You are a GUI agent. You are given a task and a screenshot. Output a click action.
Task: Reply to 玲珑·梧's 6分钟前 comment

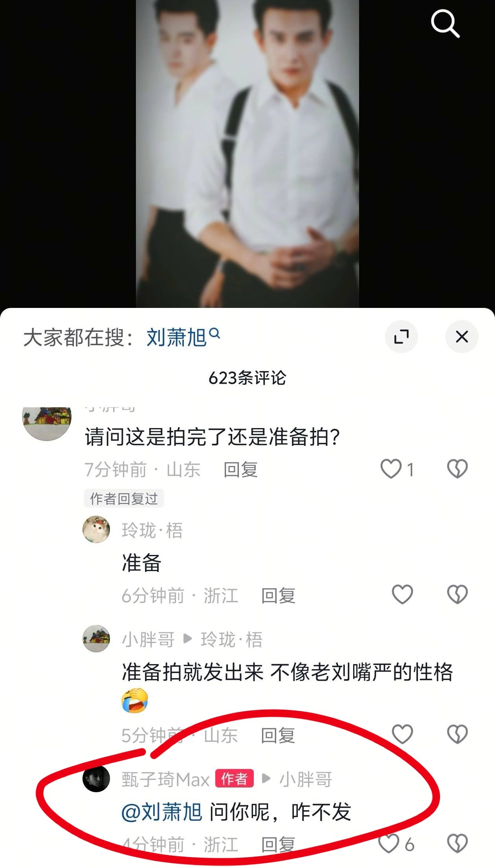[x=278, y=595]
